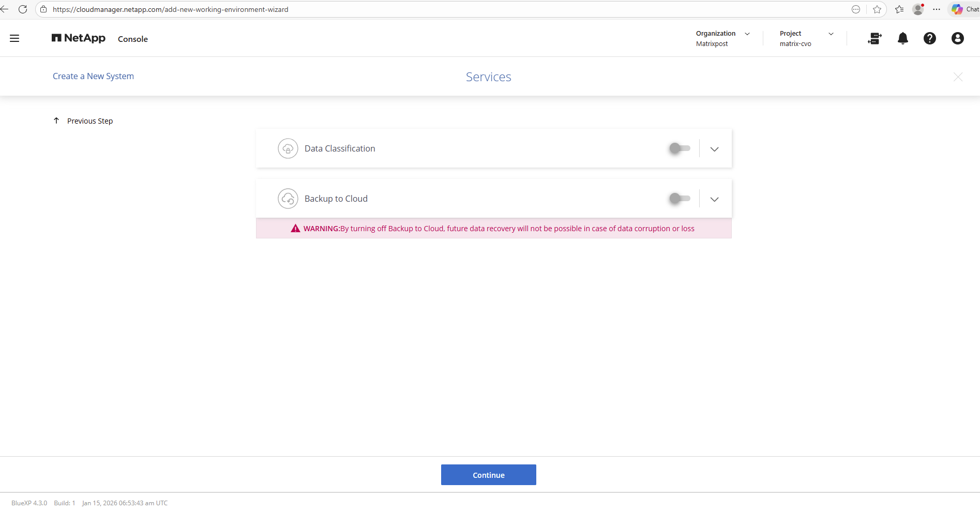Click the feedback smiley icon in address bar

[856, 9]
